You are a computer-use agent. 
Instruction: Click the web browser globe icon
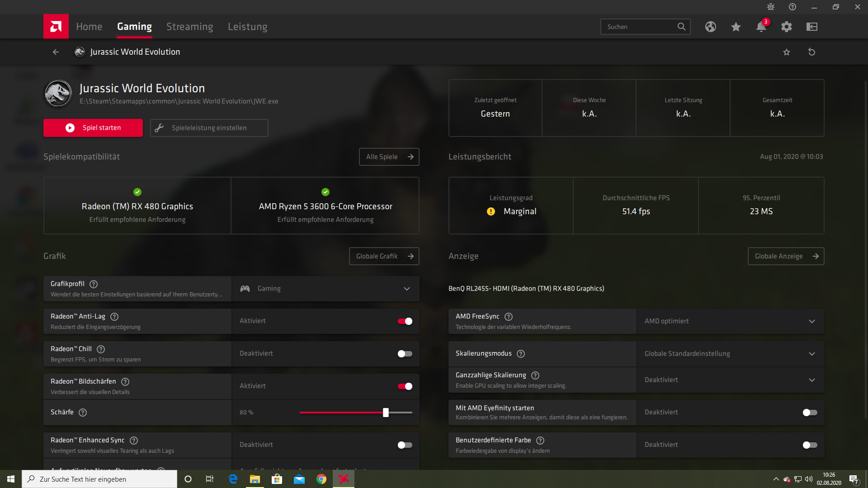coord(710,27)
